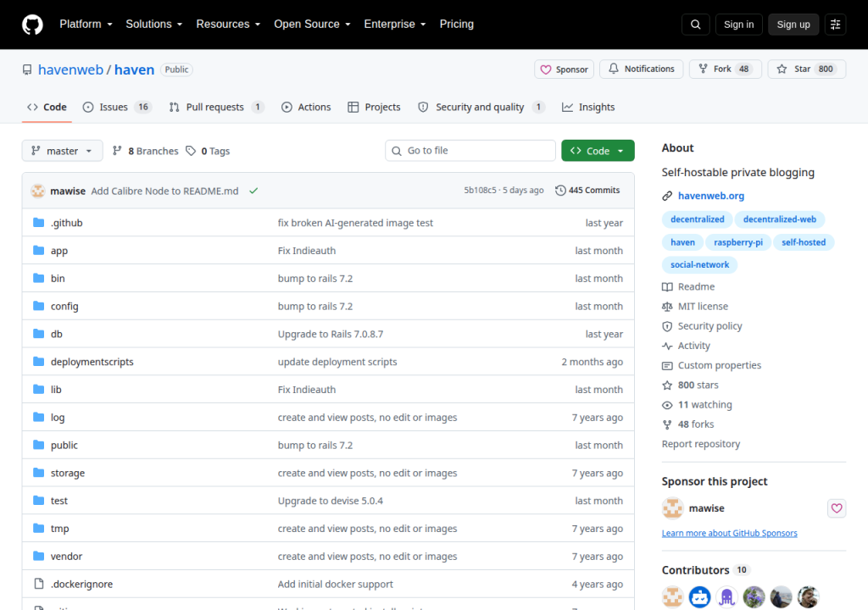Click the 5b108c5 commit hash
The height and width of the screenshot is (610, 868).
click(x=480, y=190)
